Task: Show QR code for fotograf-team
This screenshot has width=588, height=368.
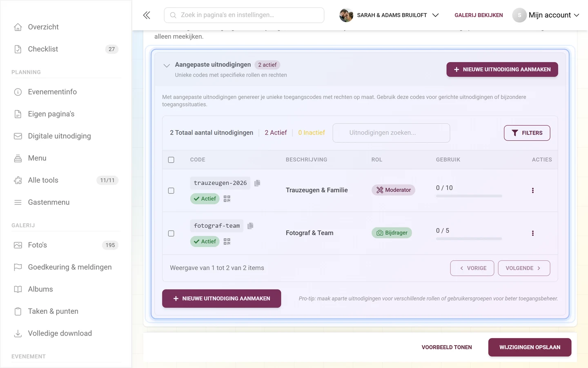Action: (227, 242)
